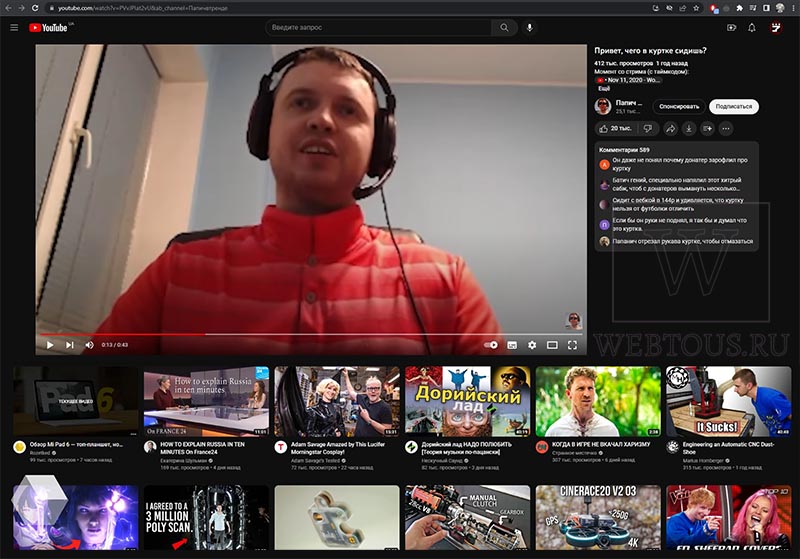Expand the description with Ещё
Screen dimensions: 800x559
(x=604, y=88)
